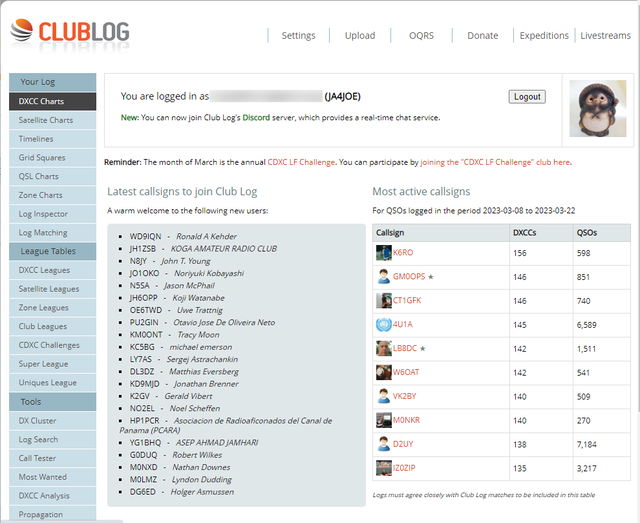This screenshot has height=523, width=640.
Task: Open the Donate page
Action: [x=482, y=36]
